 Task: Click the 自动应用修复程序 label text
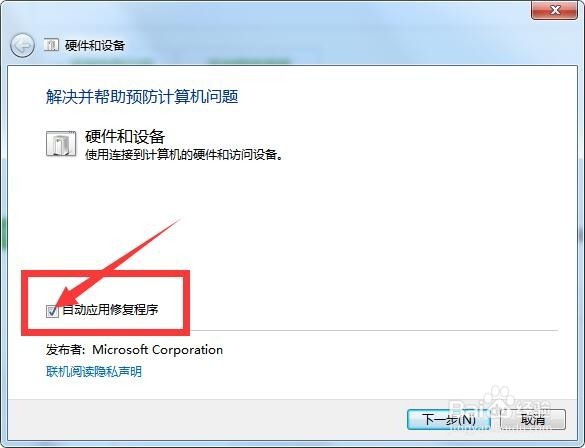tap(110, 310)
